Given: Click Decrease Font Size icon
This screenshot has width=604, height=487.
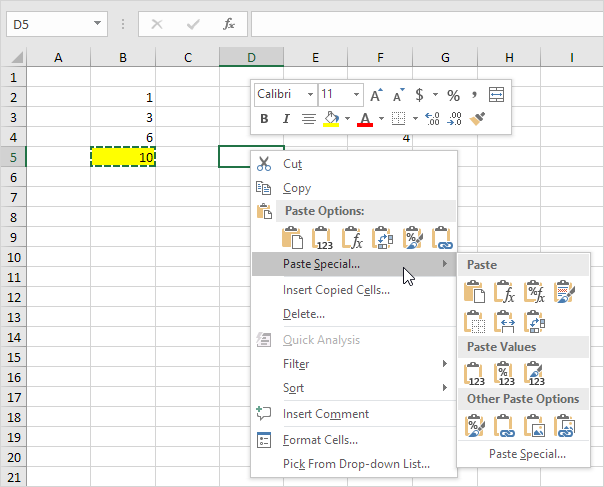Looking at the screenshot, I should tap(398, 95).
